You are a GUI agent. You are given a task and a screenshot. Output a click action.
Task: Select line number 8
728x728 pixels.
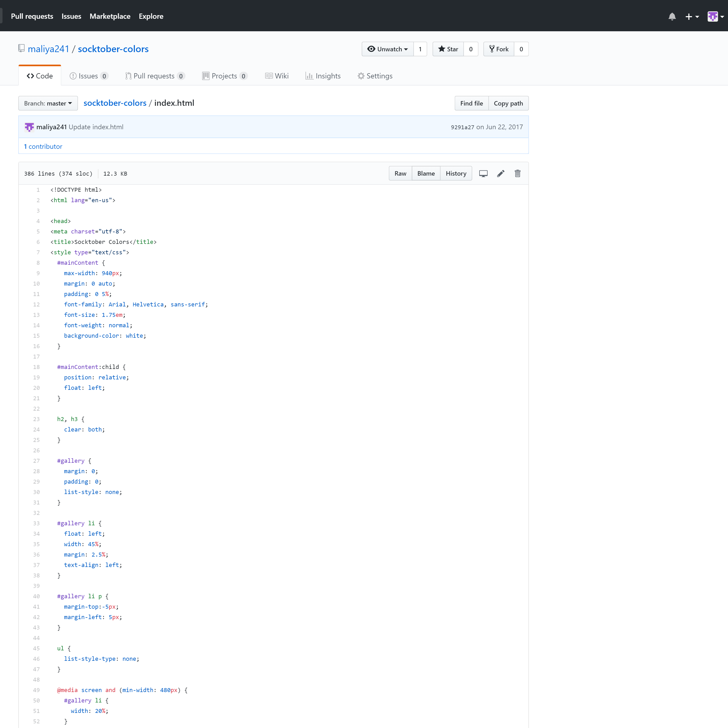[x=38, y=263]
